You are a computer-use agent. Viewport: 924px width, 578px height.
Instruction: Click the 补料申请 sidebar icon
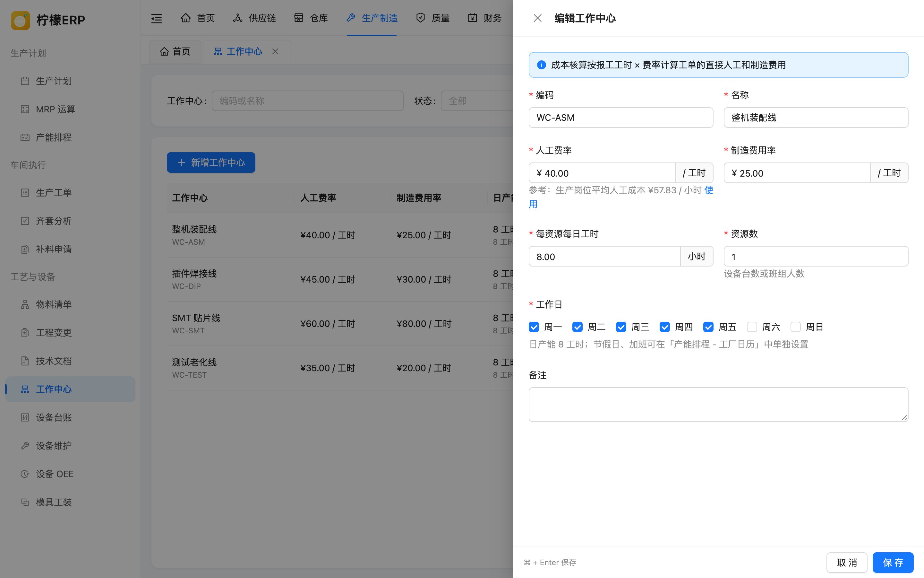[x=25, y=249]
